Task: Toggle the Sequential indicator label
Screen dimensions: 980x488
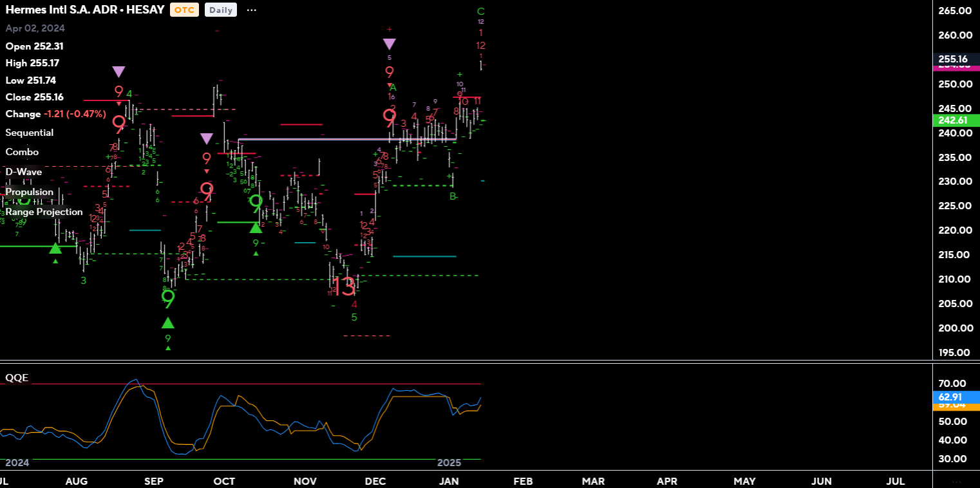Action: point(30,133)
